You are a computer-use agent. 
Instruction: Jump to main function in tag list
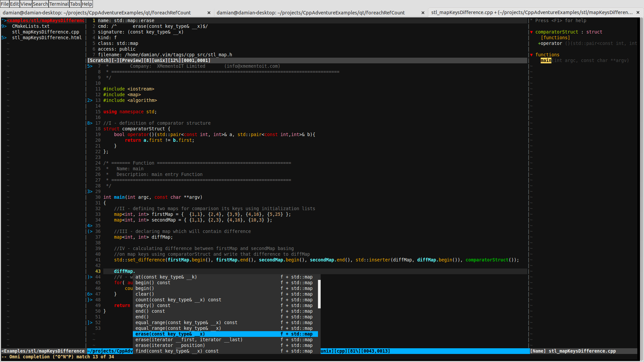click(546, 61)
